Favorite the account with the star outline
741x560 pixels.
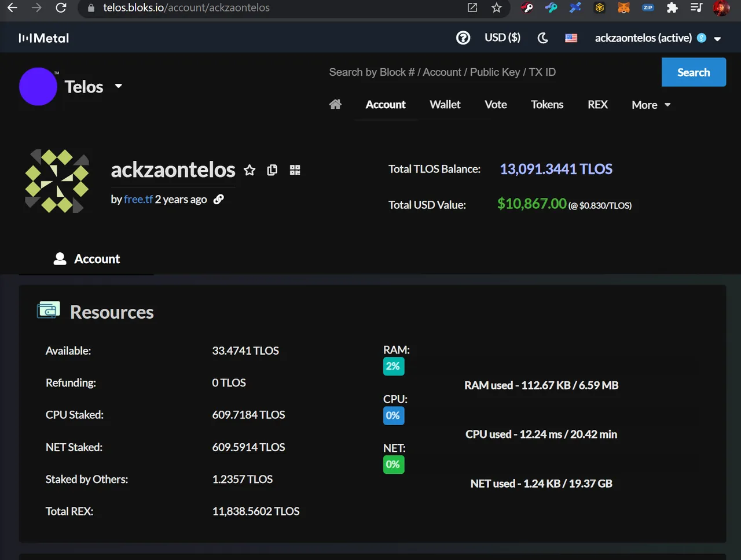(x=250, y=170)
